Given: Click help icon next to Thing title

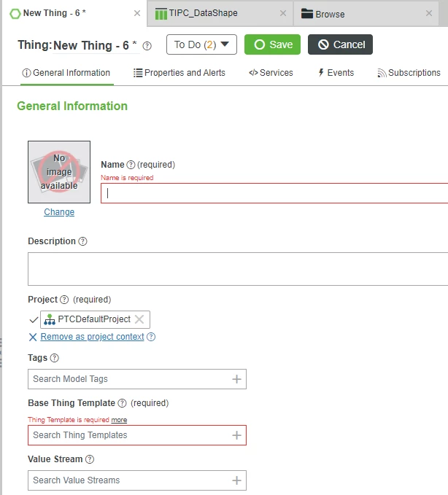Looking at the screenshot, I should (147, 46).
